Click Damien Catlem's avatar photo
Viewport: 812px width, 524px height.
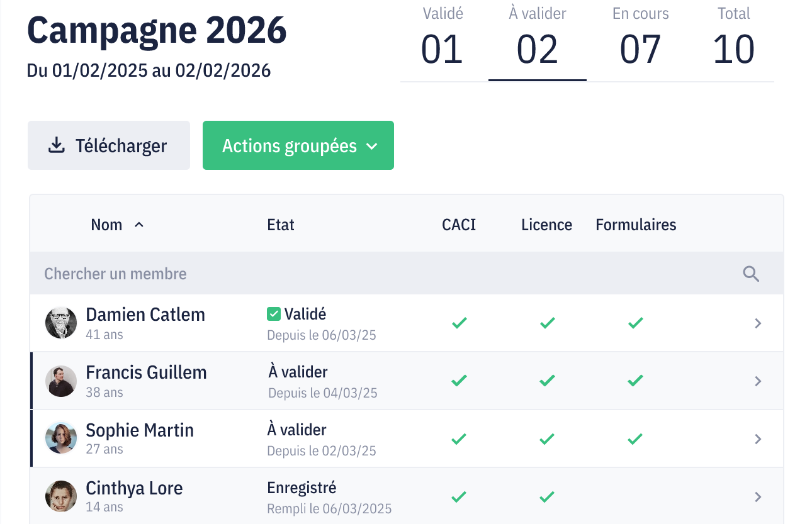point(61,323)
